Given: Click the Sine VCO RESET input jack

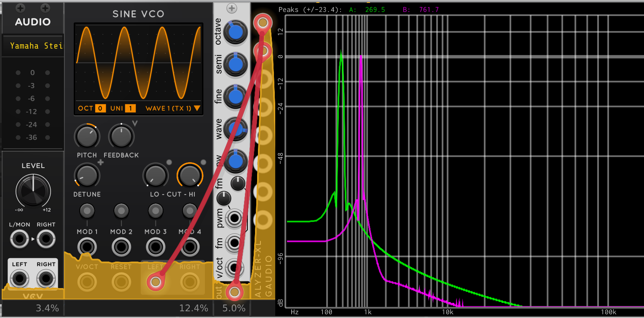Looking at the screenshot, I should (121, 281).
